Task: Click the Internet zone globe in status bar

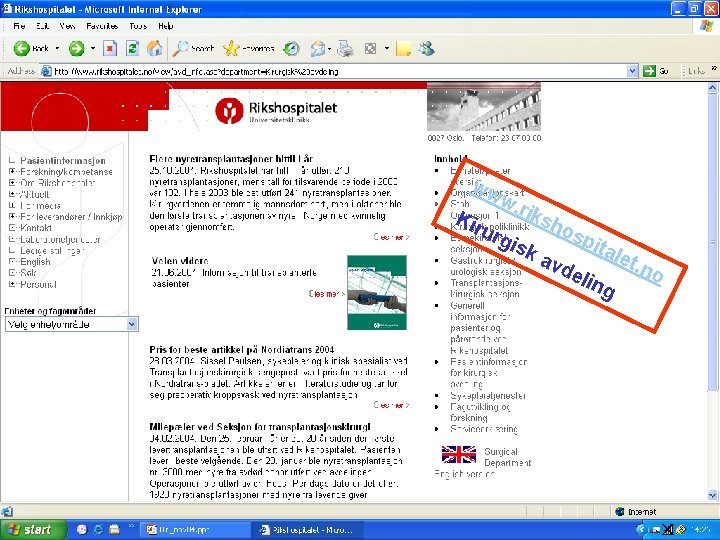Action: click(x=619, y=511)
